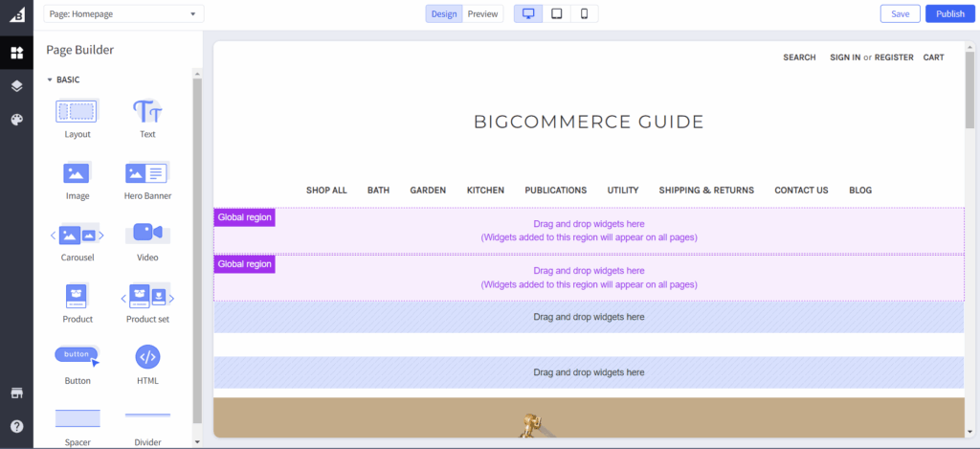
Task: Click the widget panel scrollbar
Action: pyautogui.click(x=197, y=250)
